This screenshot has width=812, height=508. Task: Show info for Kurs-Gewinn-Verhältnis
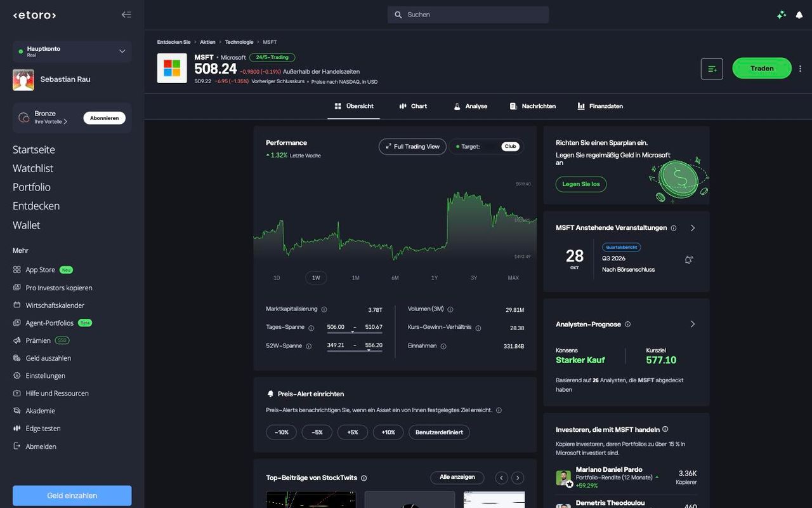[x=478, y=328]
